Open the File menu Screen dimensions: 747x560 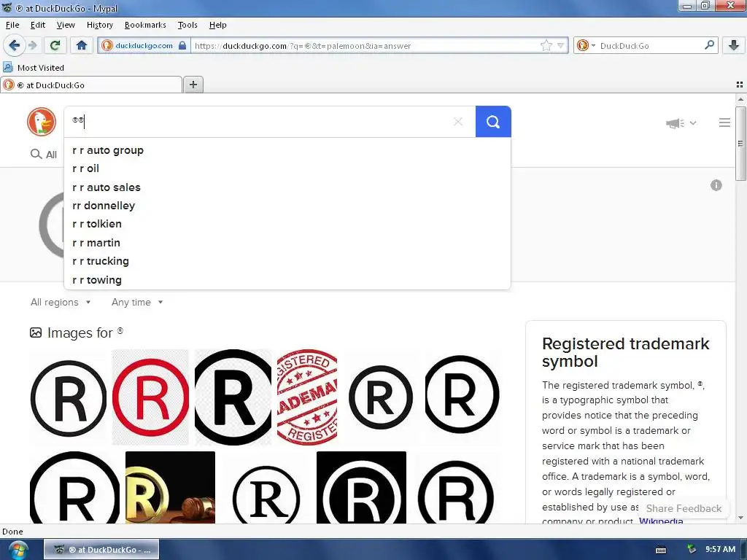(12, 25)
